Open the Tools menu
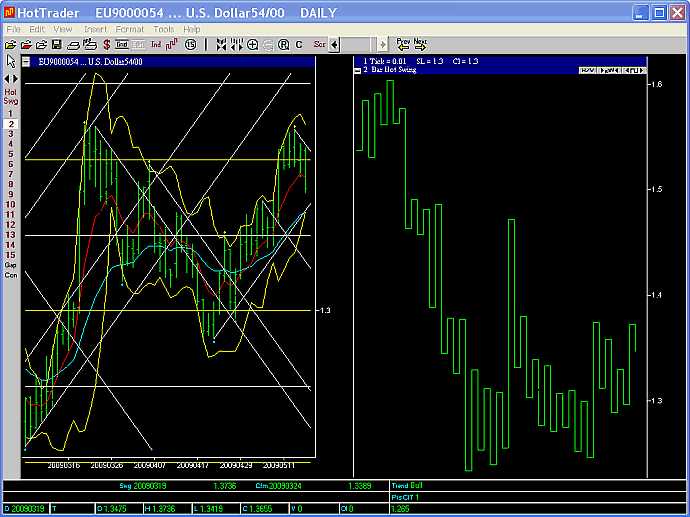The width and height of the screenshot is (690, 517). [164, 29]
